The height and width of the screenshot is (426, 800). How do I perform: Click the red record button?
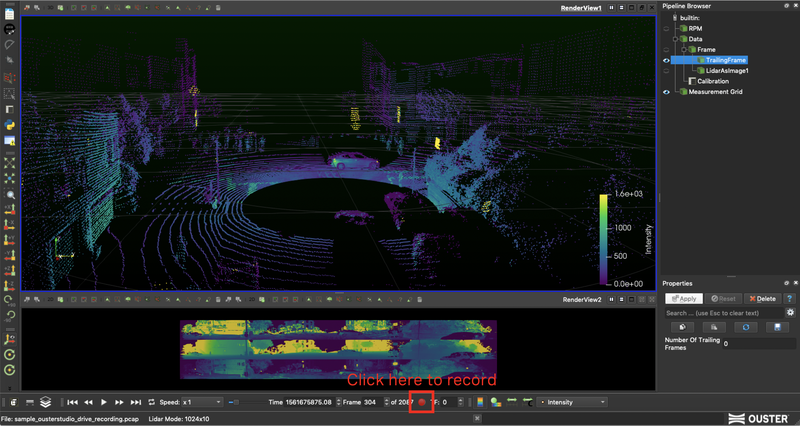tap(422, 402)
